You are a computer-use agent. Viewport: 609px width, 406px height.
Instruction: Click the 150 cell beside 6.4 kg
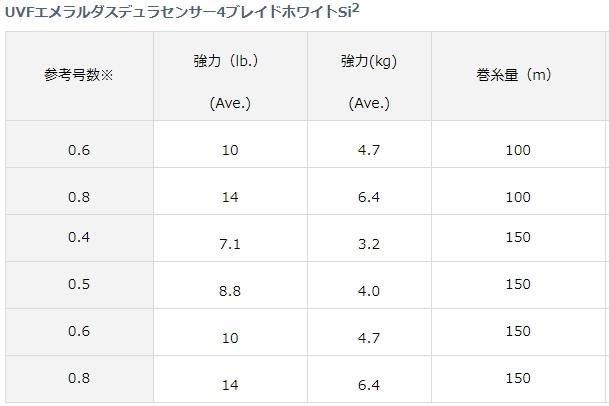pyautogui.click(x=518, y=380)
